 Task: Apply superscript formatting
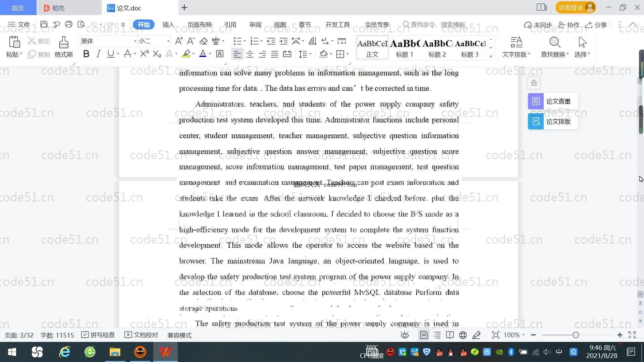(145, 54)
